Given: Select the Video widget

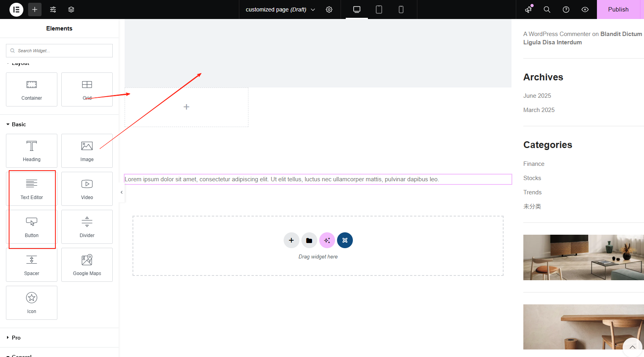Looking at the screenshot, I should click(x=87, y=189).
